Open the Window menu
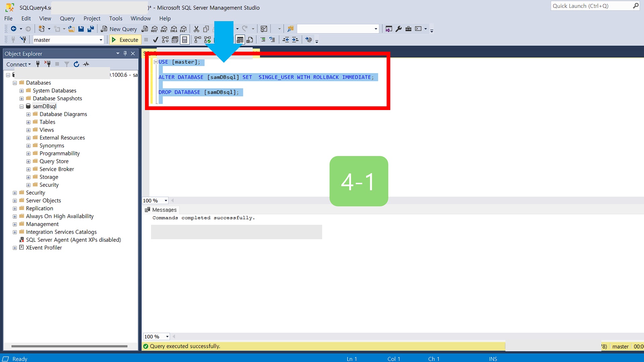644x362 pixels. click(140, 18)
